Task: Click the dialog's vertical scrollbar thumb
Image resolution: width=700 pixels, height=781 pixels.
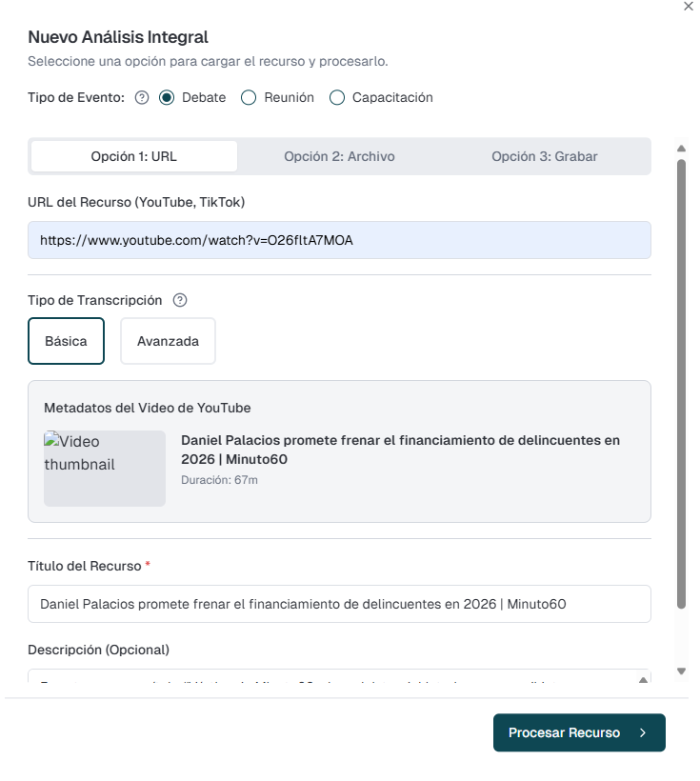Action: [x=681, y=381]
